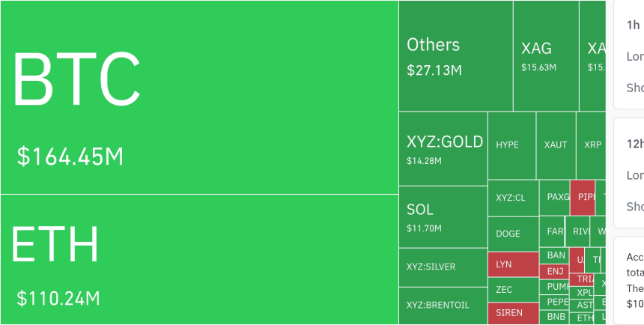Screen dimensions: 644x325
Task: Open the XYZ:CL tile
Action: 513,198
